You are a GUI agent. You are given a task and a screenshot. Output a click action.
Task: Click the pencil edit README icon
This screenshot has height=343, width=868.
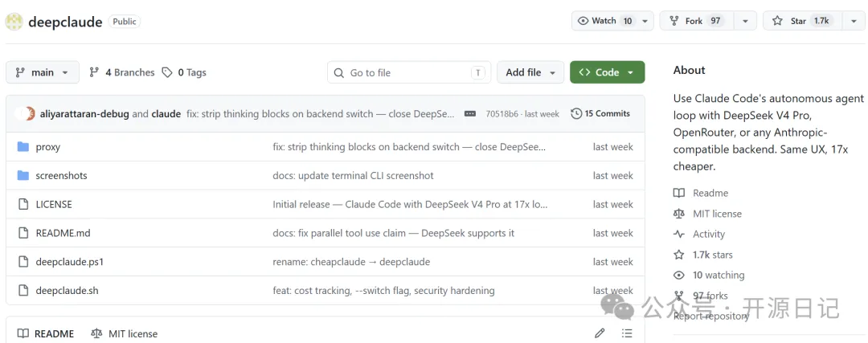tap(600, 333)
